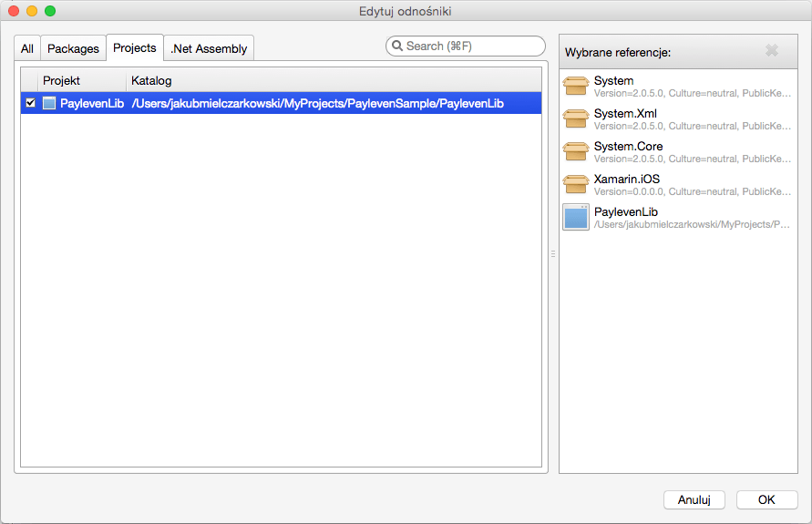Select the System.Xml reference name
Screen dimensions: 812x524
point(625,113)
